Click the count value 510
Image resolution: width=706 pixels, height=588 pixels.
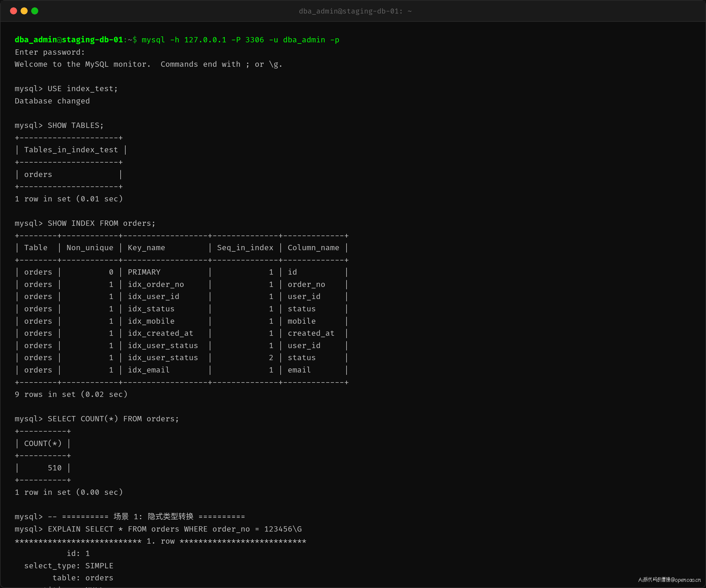(x=54, y=468)
